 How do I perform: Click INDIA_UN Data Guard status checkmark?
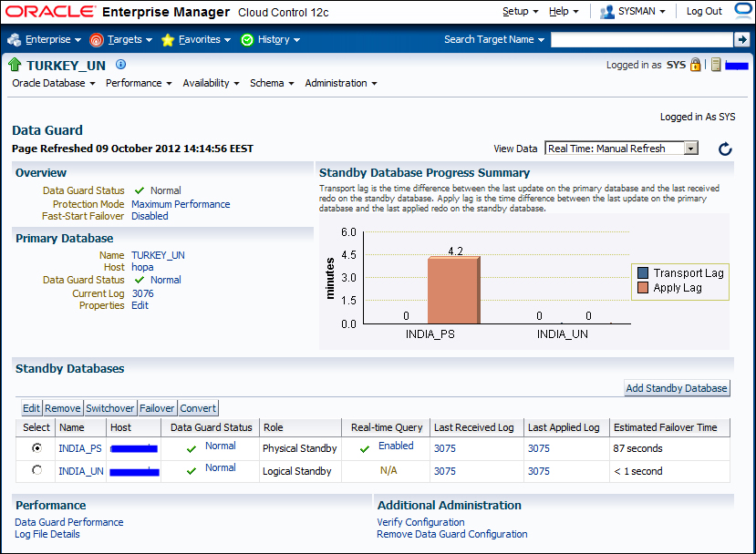tap(192, 471)
